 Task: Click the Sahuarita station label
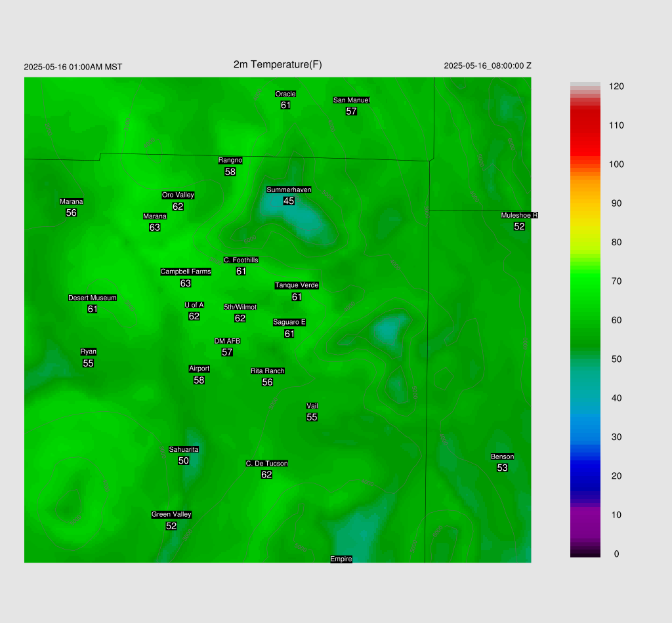coord(184,450)
